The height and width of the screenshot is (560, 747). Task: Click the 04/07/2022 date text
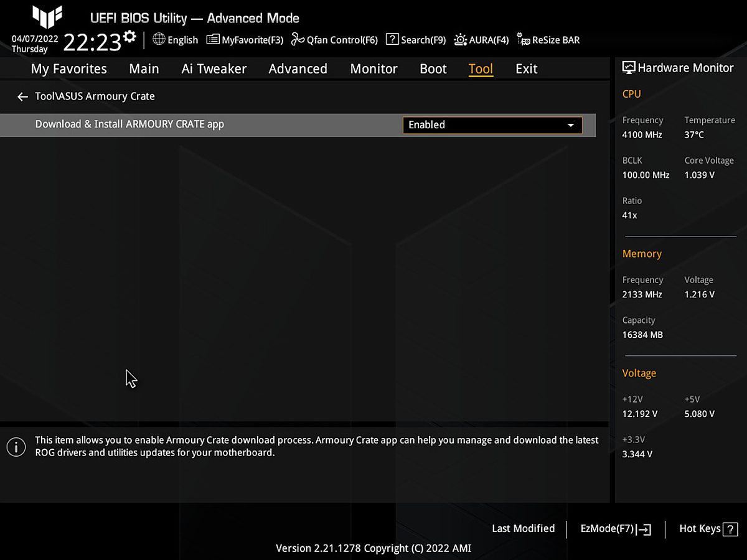[x=35, y=38]
